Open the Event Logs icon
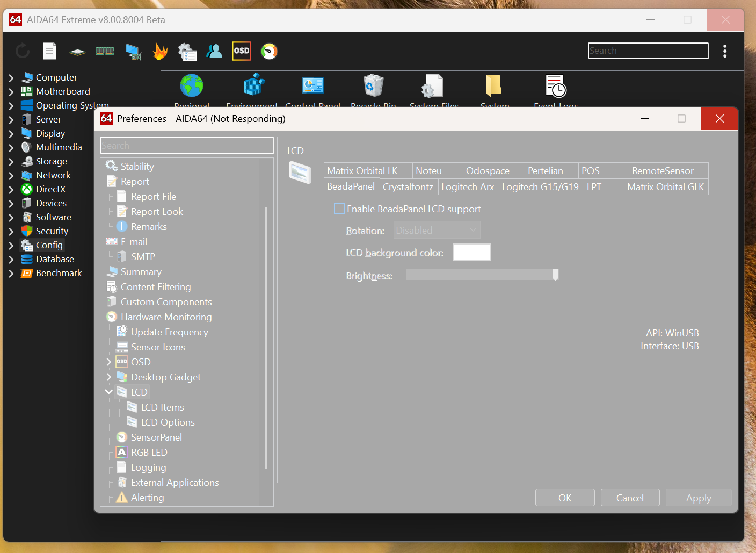The height and width of the screenshot is (553, 756). (555, 86)
